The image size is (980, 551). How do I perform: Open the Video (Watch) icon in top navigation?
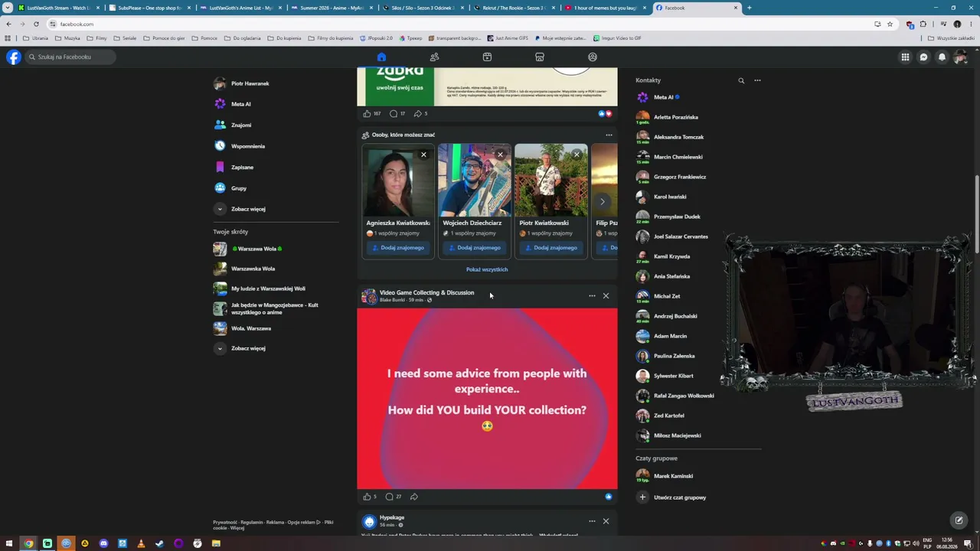pos(487,57)
